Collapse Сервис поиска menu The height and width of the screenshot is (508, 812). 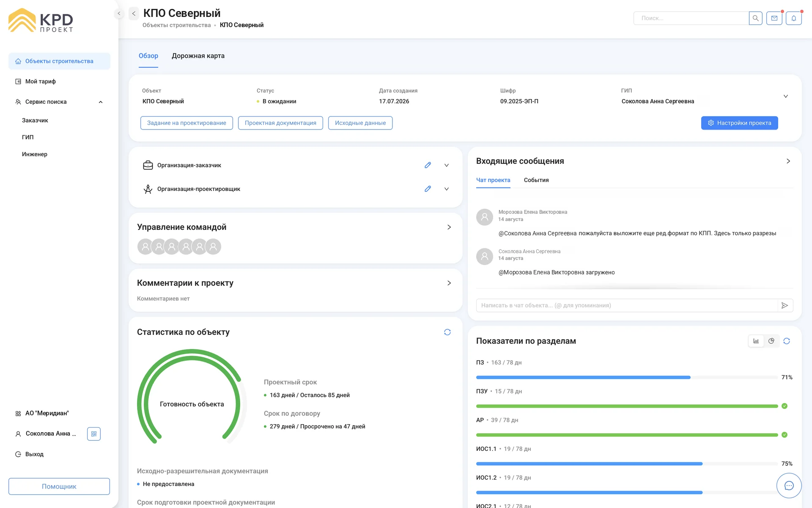pos(101,102)
